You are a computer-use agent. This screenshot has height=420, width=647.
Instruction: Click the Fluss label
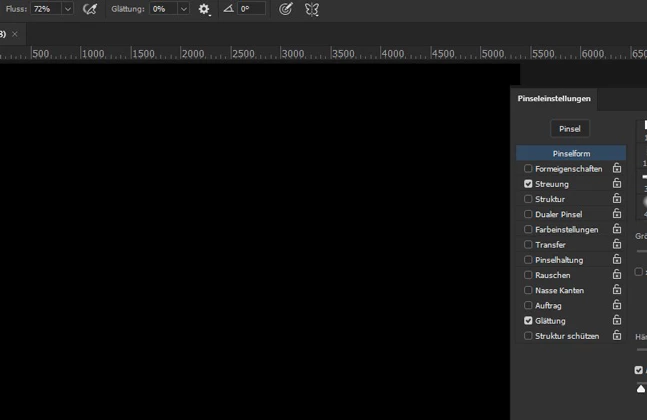coord(17,9)
